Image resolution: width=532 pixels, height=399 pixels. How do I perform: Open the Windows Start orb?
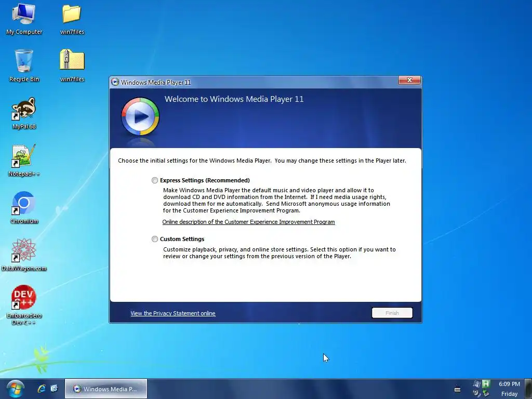15,389
